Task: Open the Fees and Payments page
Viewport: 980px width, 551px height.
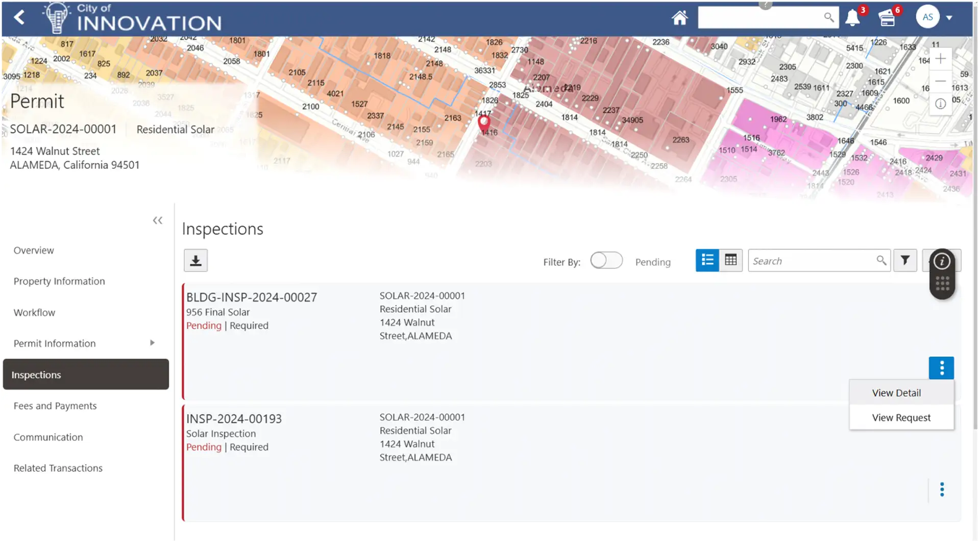Action: (55, 406)
